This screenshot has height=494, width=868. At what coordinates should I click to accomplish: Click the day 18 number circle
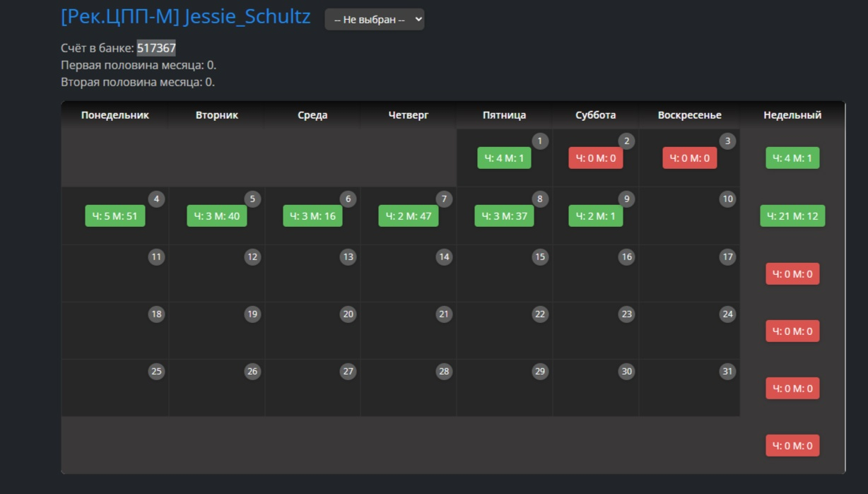click(156, 314)
